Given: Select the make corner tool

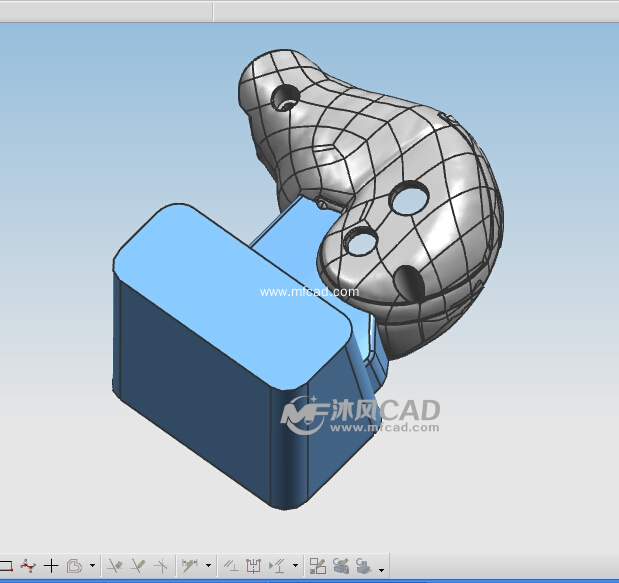Looking at the screenshot, I should point(161,566).
